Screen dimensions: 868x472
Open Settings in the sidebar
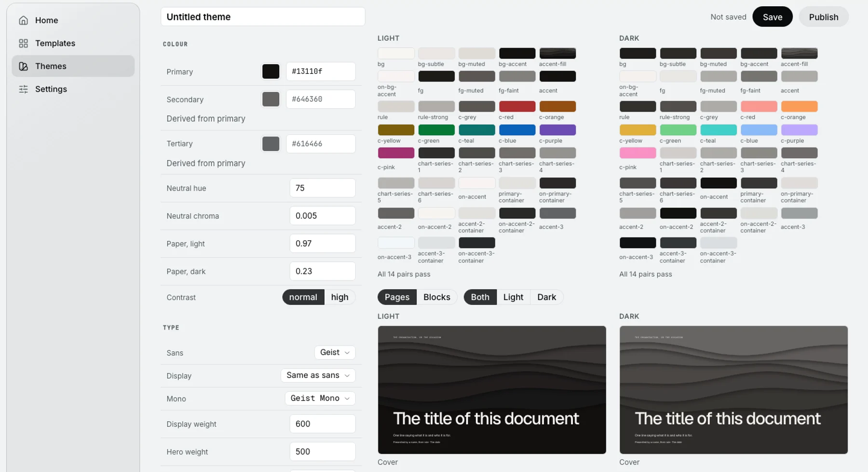73,89
